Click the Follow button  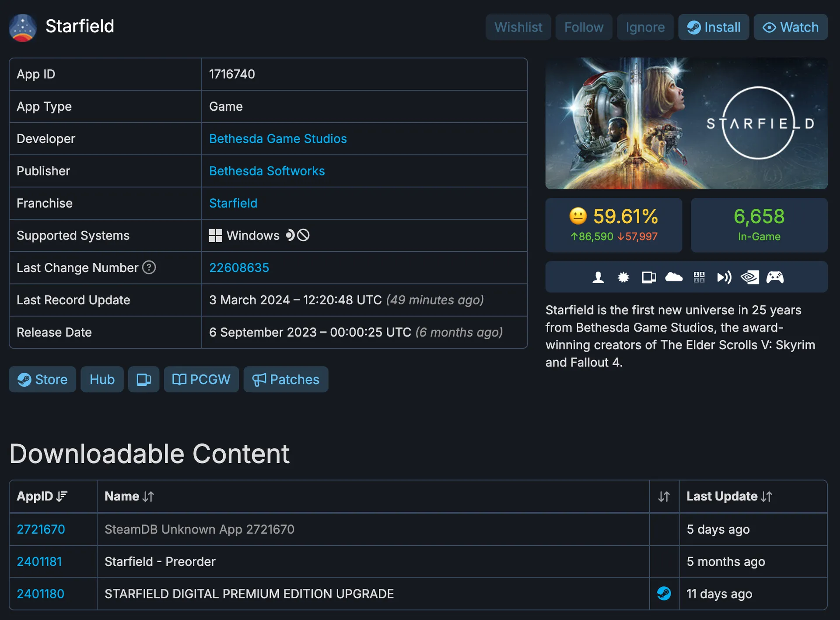[584, 27]
